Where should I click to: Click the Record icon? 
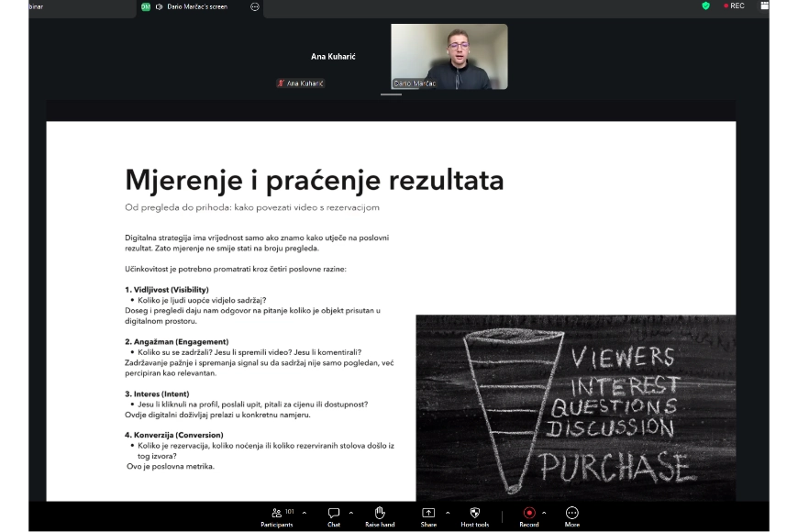[x=529, y=514]
